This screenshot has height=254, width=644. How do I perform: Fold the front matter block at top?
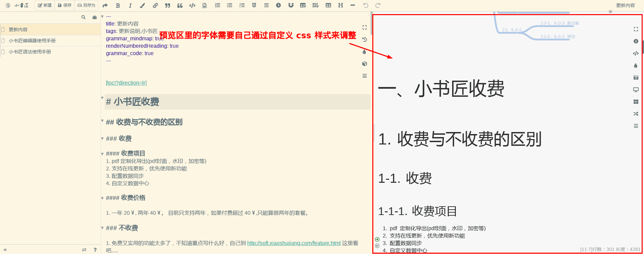point(102,16)
